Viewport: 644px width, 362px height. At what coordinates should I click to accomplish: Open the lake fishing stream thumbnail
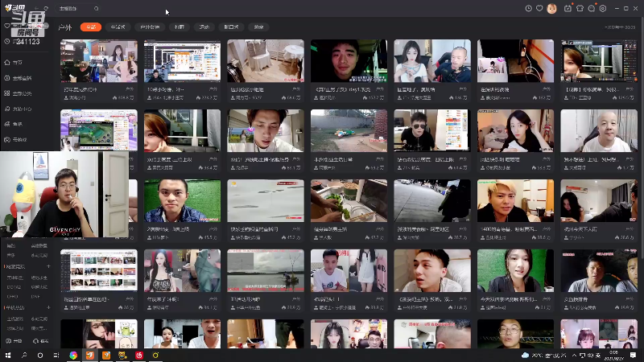coord(266,271)
